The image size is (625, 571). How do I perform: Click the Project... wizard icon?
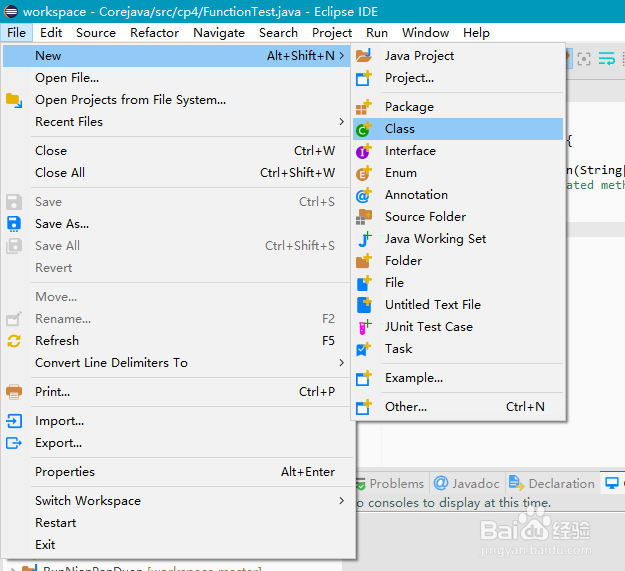(x=364, y=78)
